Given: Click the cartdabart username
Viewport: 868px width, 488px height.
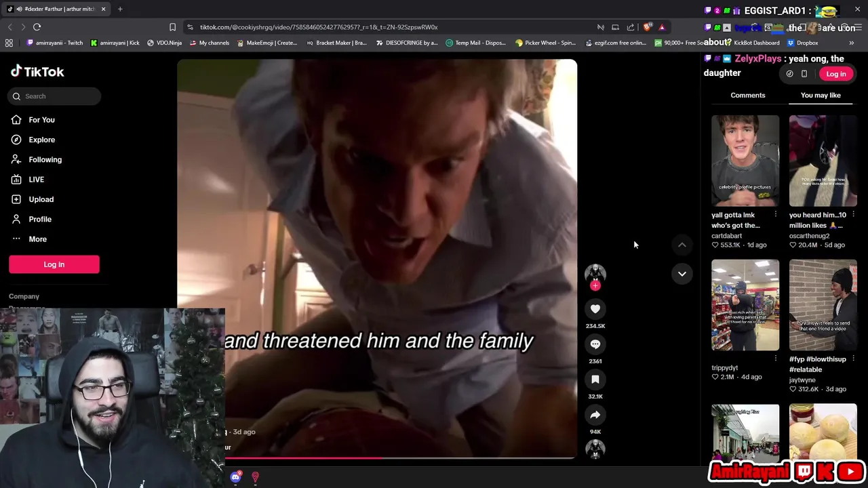Looking at the screenshot, I should coord(726,235).
